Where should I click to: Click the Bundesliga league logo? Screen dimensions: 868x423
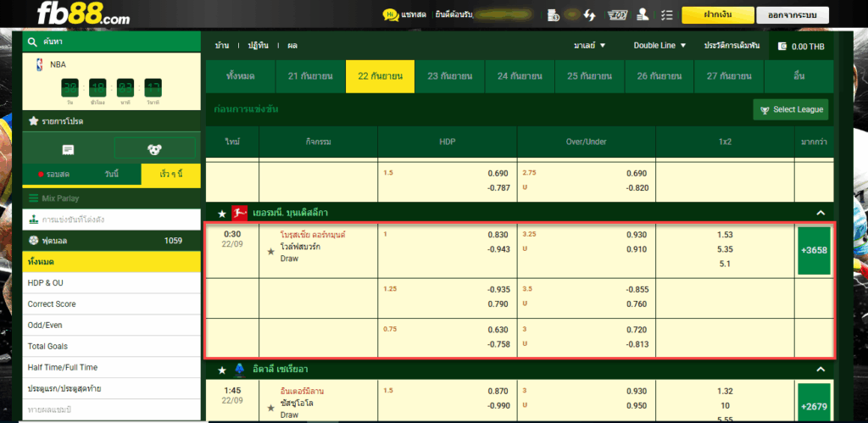(x=239, y=213)
